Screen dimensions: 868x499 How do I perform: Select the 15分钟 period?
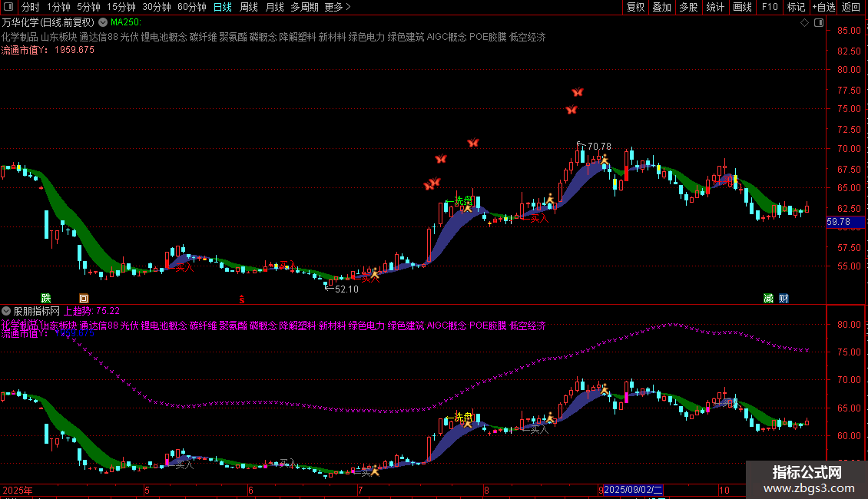tap(121, 7)
